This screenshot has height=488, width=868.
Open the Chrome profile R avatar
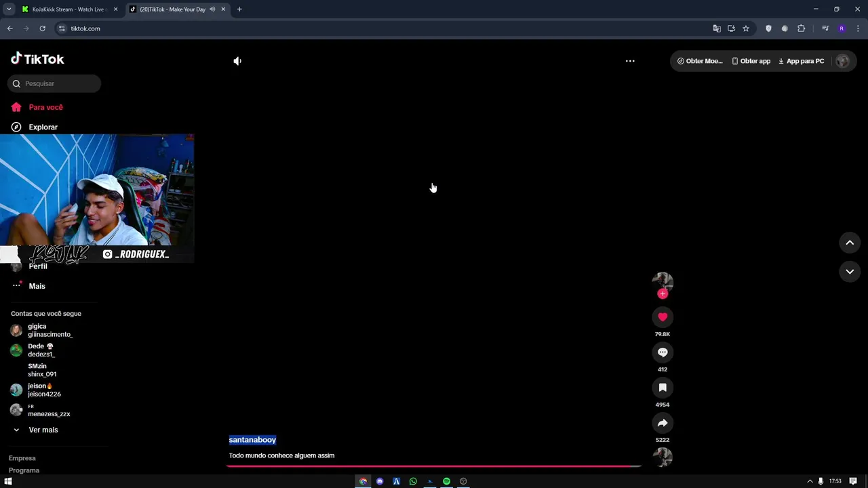pos(842,28)
